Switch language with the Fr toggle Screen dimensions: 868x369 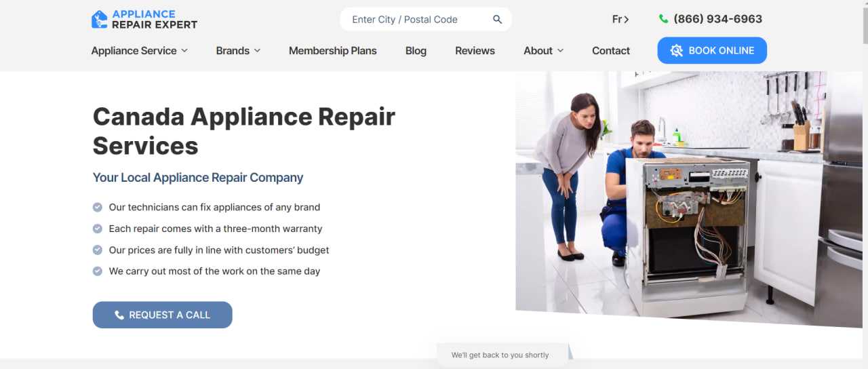620,20
